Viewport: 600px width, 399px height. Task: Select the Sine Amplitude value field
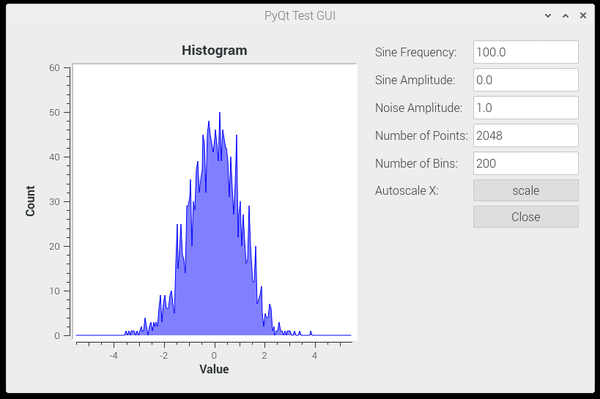tap(526, 80)
